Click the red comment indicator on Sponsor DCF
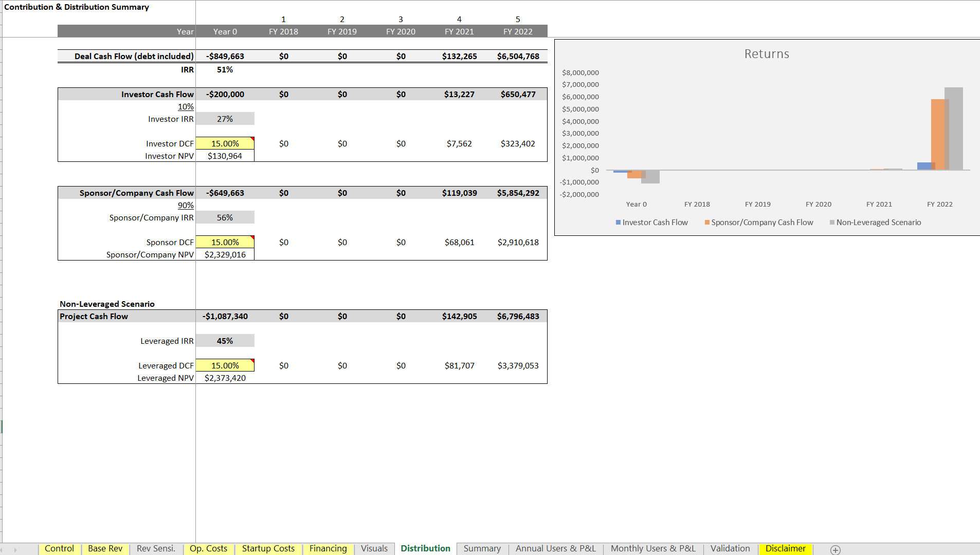 [x=252, y=237]
